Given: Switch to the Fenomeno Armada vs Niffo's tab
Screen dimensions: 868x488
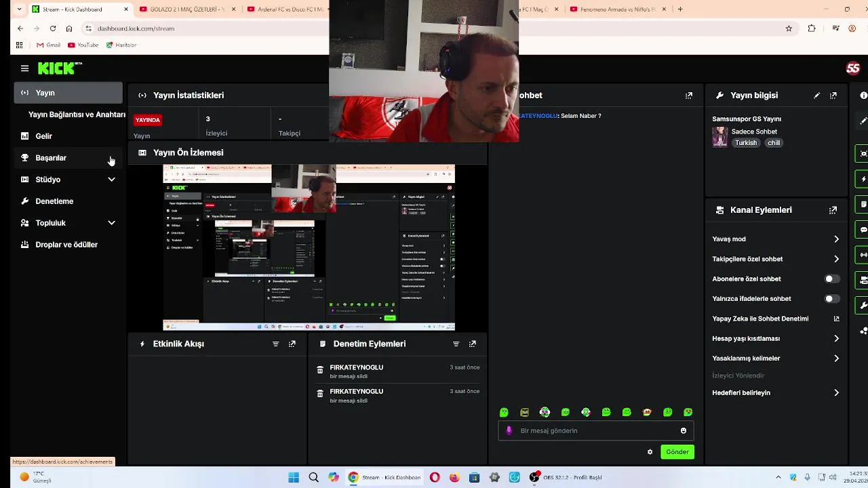Looking at the screenshot, I should coord(613,9).
